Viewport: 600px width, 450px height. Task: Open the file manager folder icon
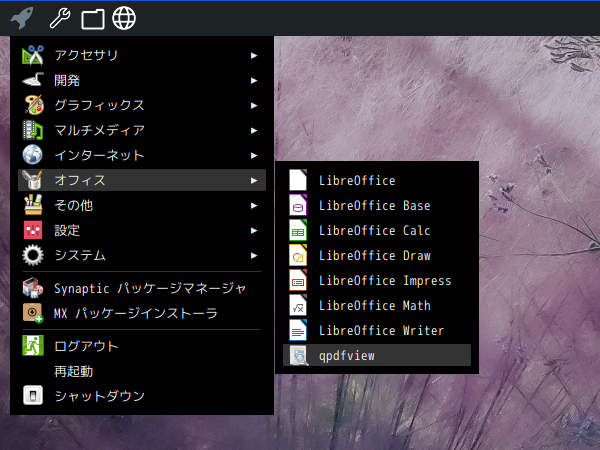pos(93,19)
